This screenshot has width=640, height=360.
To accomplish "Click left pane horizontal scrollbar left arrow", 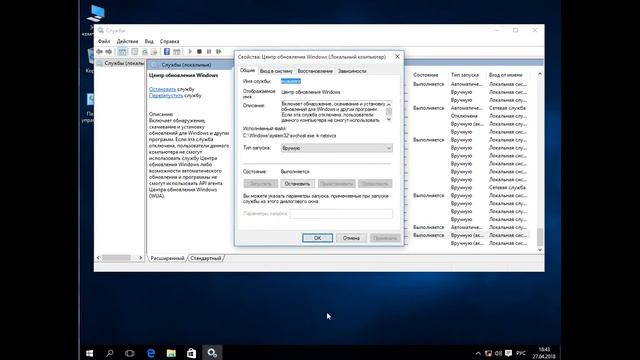I will [x=98, y=258].
